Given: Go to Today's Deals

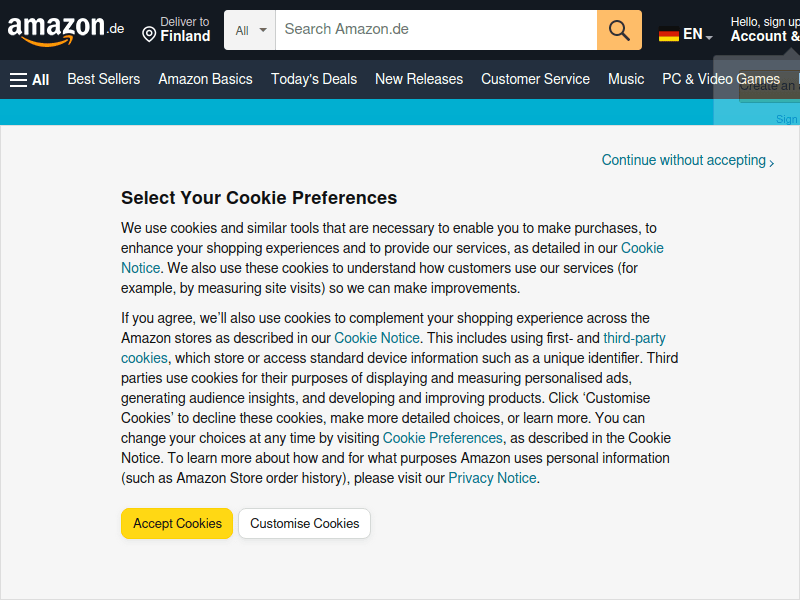Looking at the screenshot, I should [x=313, y=79].
